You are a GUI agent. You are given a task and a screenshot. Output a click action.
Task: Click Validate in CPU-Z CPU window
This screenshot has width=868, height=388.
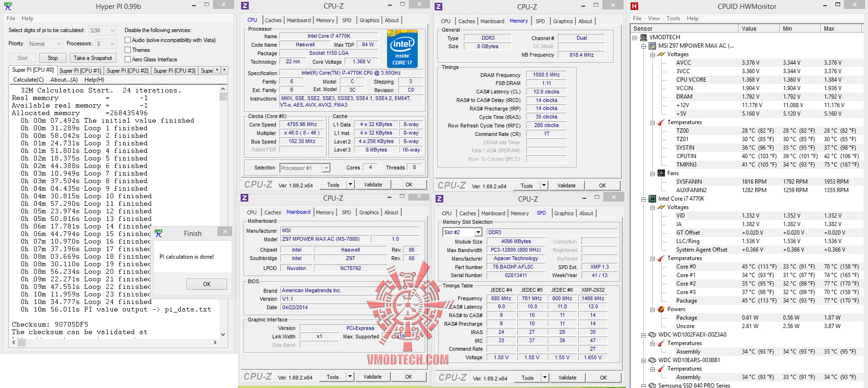(373, 185)
